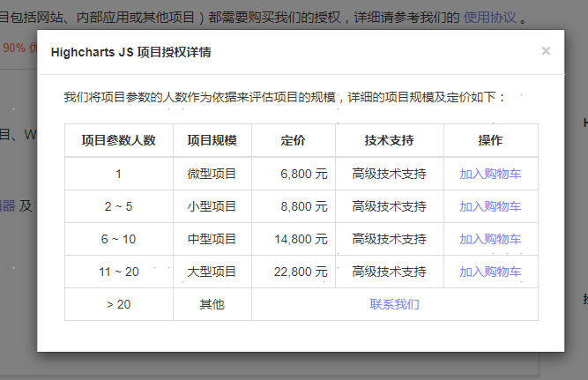Viewport: 588px width, 380px height.
Task: Click the 中型项目 cell
Action: click(212, 239)
